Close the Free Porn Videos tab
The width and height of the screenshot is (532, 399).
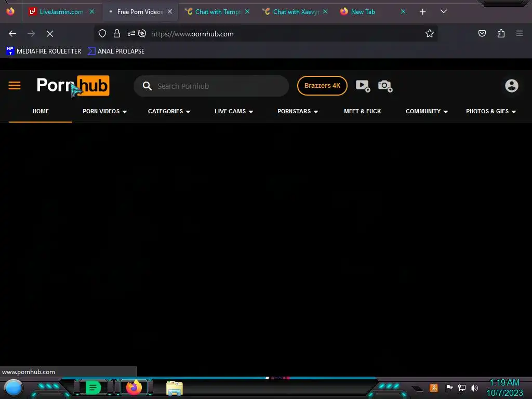(170, 11)
